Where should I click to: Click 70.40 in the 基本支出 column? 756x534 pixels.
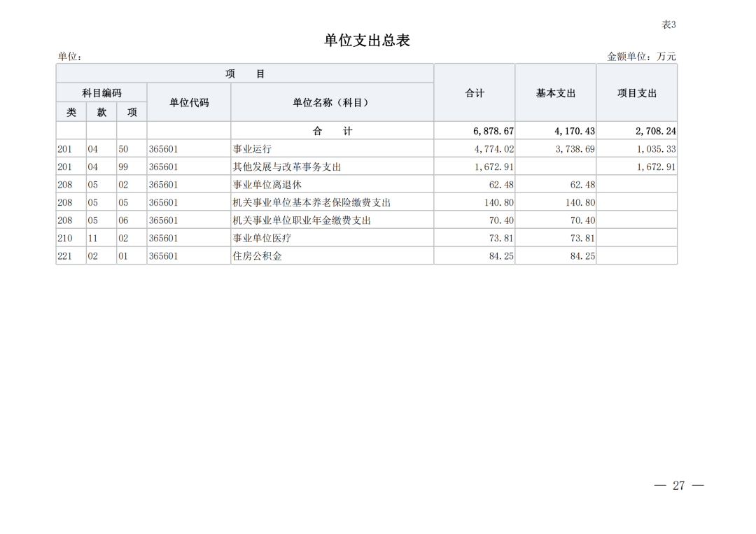583,220
